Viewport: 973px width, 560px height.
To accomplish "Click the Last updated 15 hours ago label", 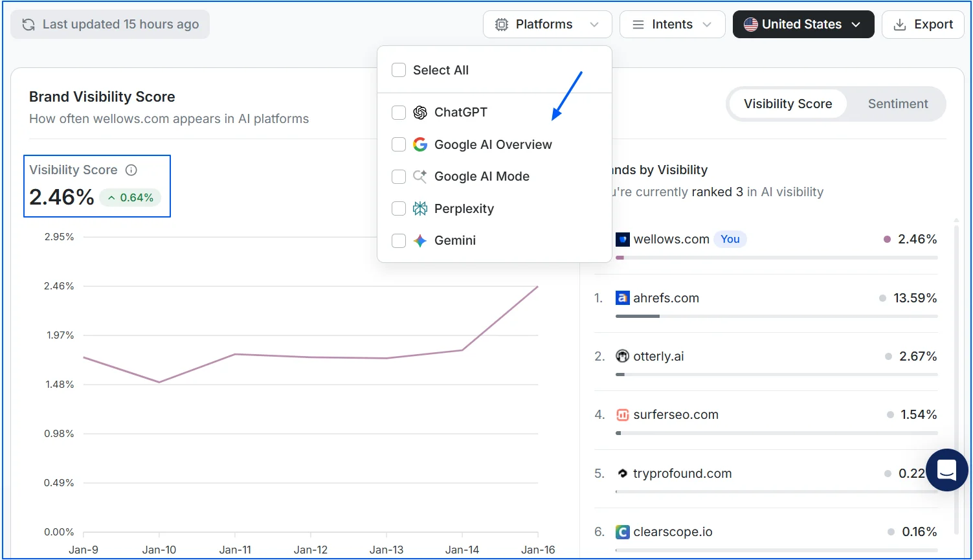I will click(121, 25).
